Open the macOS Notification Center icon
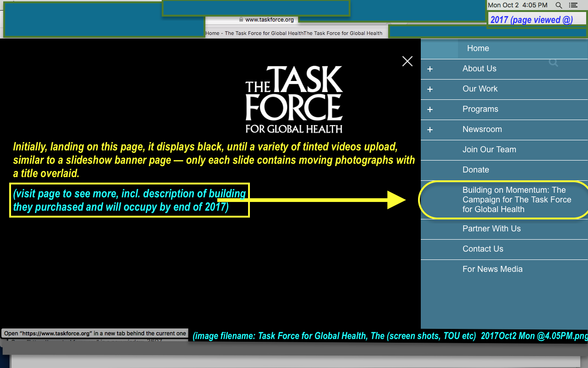The width and height of the screenshot is (588, 368). [x=573, y=5]
